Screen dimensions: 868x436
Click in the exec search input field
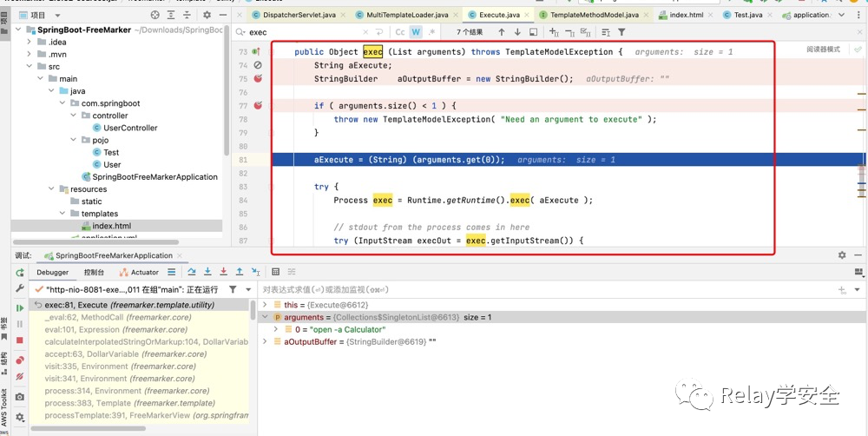[x=303, y=32]
